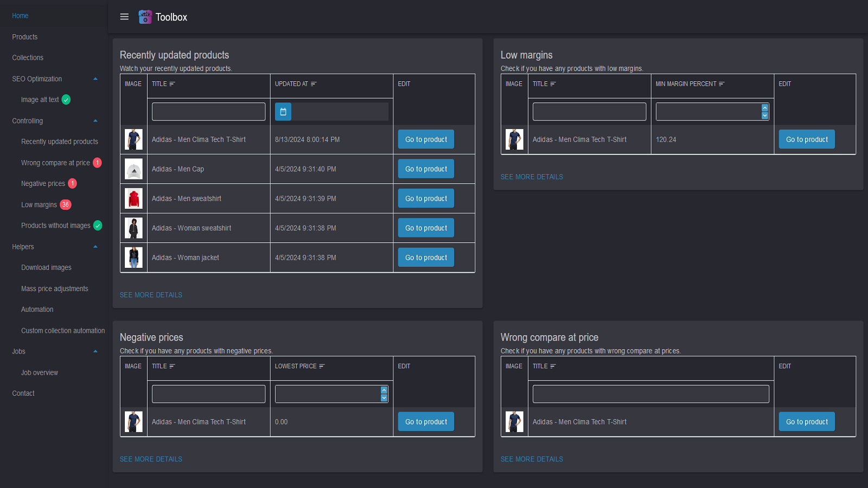The image size is (868, 488).
Task: Click the up stepper arrow on Min Margin Percent filter
Action: tap(765, 107)
